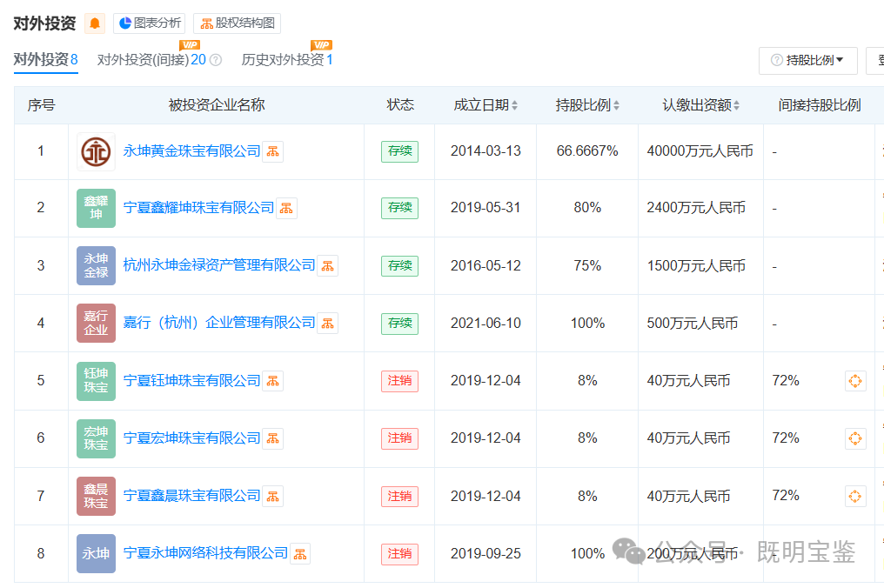Click equity chart icon beside 嘉行（杭州）企业管理有限公司
Image resolution: width=884 pixels, height=588 pixels.
(x=326, y=323)
